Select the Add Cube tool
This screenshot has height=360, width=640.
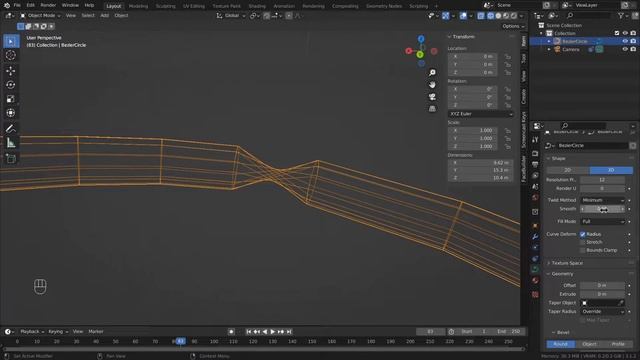click(x=11, y=159)
